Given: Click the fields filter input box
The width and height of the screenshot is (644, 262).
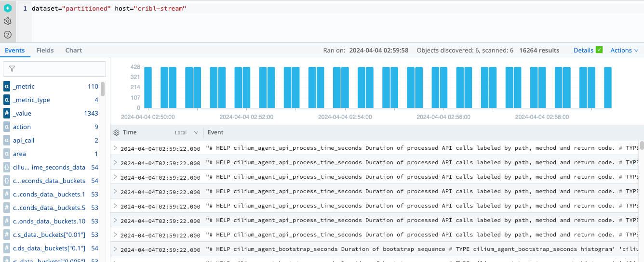Looking at the screenshot, I should click(x=54, y=69).
